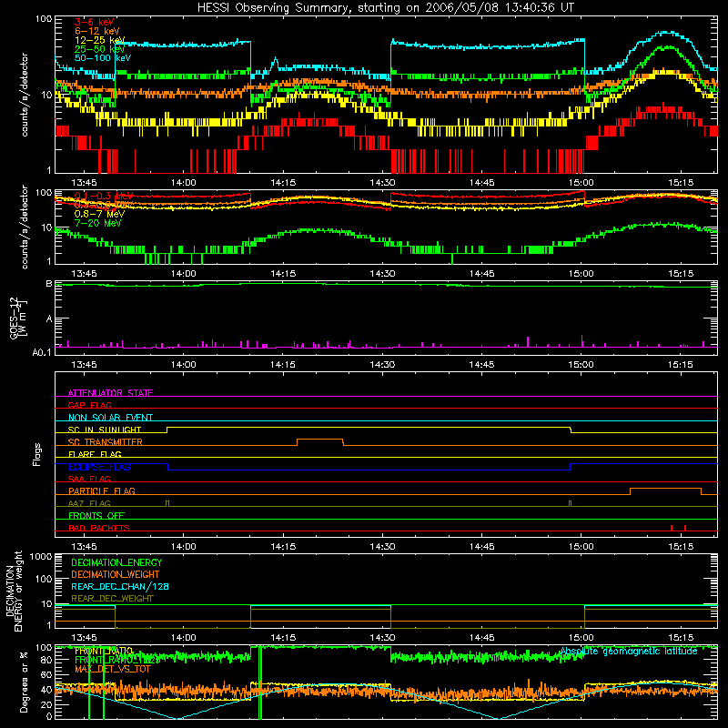Click the 'SC_TRANSMITTER' flag label
The image size is (728, 728).
(106, 442)
